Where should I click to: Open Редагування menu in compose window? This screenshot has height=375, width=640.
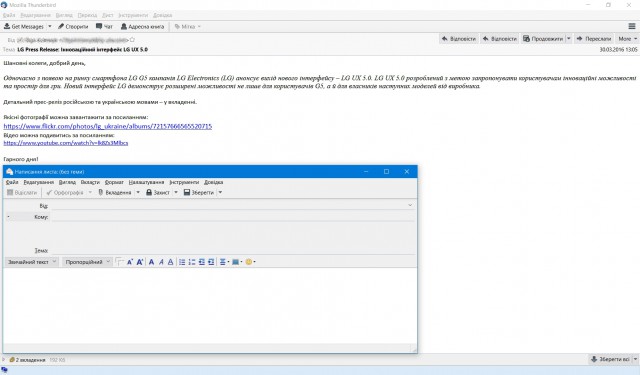click(39, 182)
